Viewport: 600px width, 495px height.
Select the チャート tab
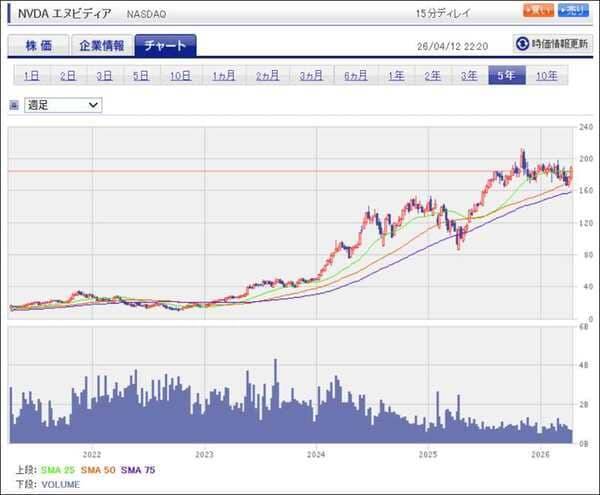tap(166, 45)
